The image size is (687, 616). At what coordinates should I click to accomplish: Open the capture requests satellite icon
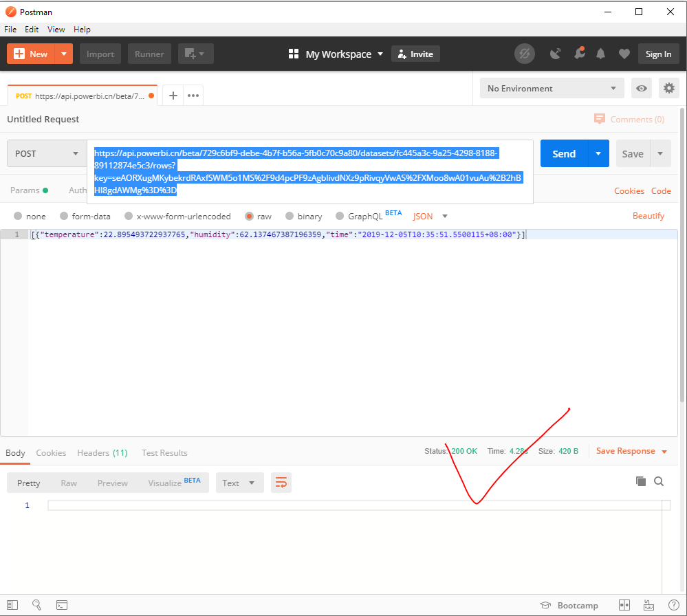[556, 54]
